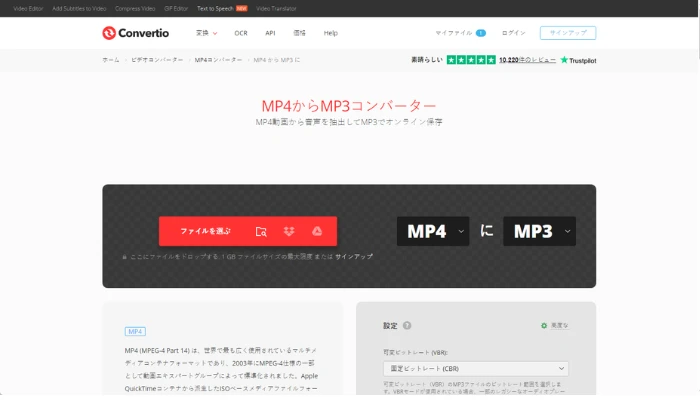Open the 価格 pricing nav item
This screenshot has width=700, height=400.
(299, 33)
